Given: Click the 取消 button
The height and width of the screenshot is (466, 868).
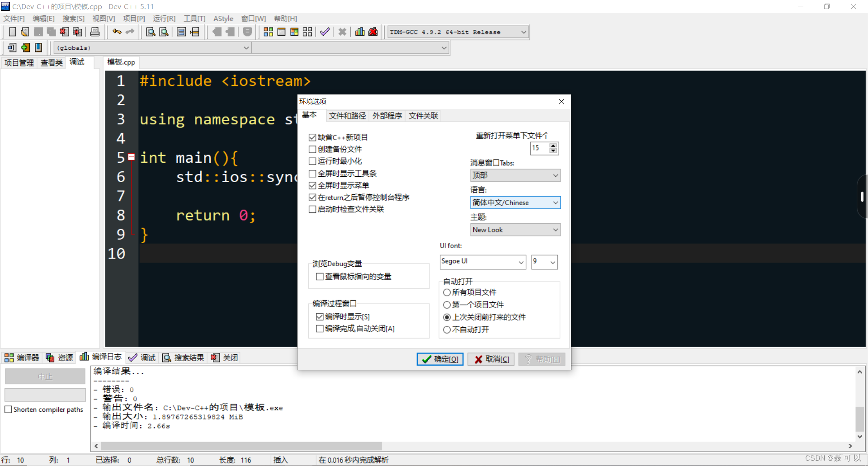Looking at the screenshot, I should (x=491, y=359).
